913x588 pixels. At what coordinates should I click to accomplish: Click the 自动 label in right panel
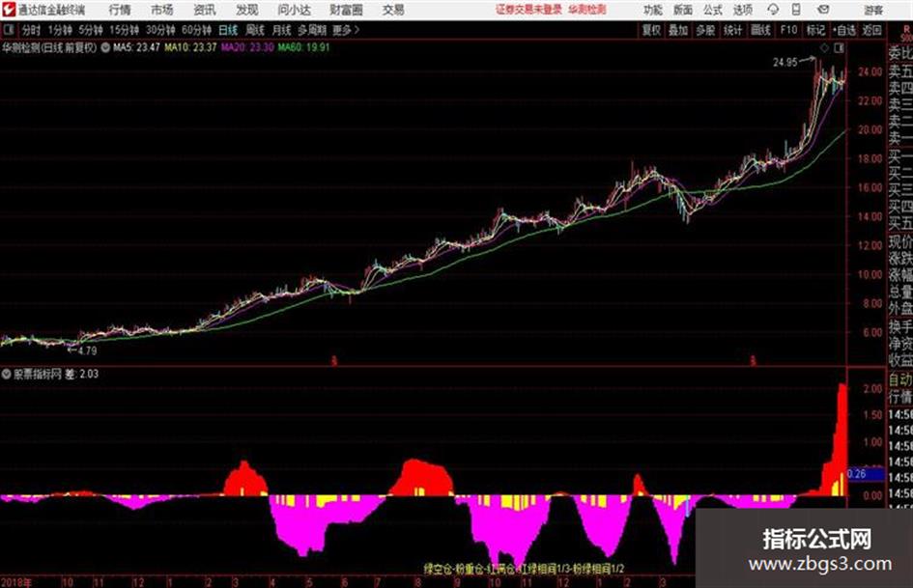pos(900,380)
